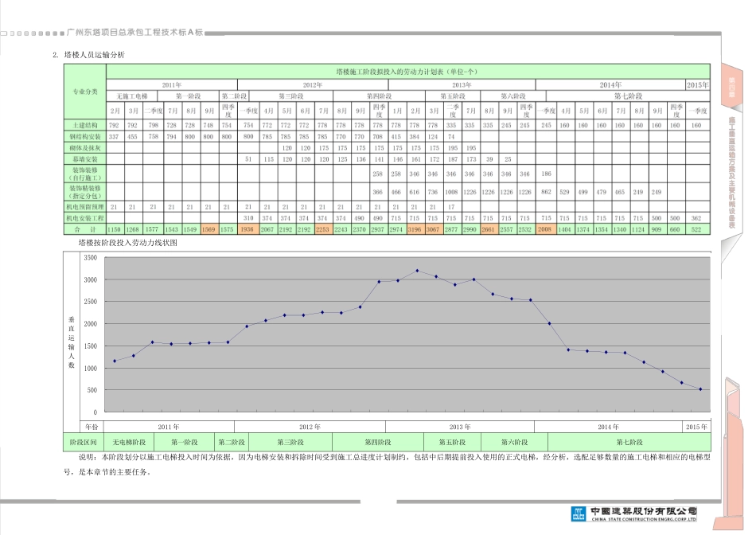This screenshot has height=535, width=756.
Task: Click the orange total cell 1936
Action: coord(247,229)
